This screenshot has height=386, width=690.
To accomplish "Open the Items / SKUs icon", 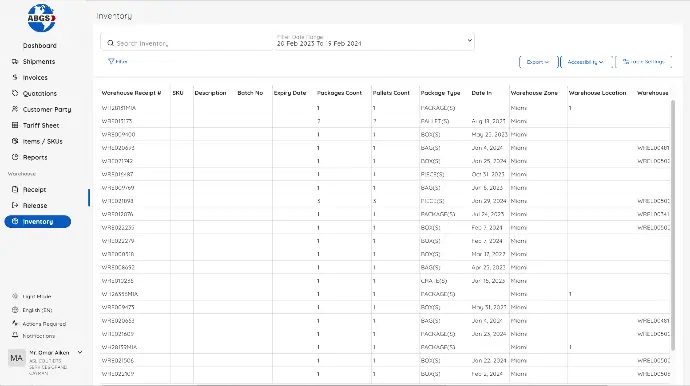I will [x=15, y=141].
